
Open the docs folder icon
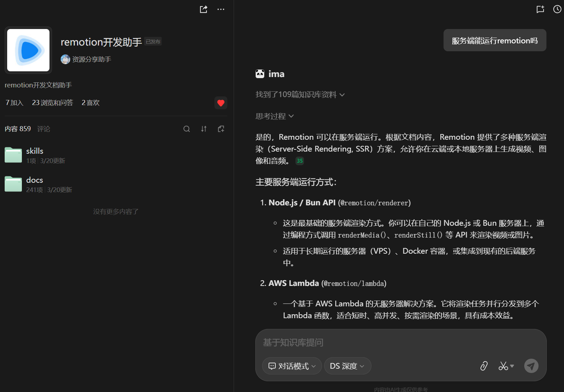coord(13,184)
